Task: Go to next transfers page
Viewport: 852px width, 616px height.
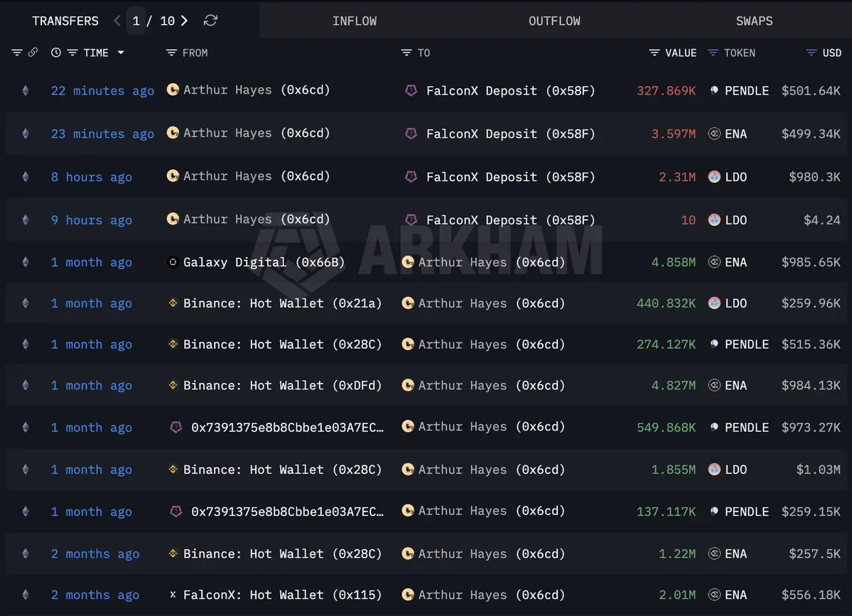Action: (x=184, y=21)
